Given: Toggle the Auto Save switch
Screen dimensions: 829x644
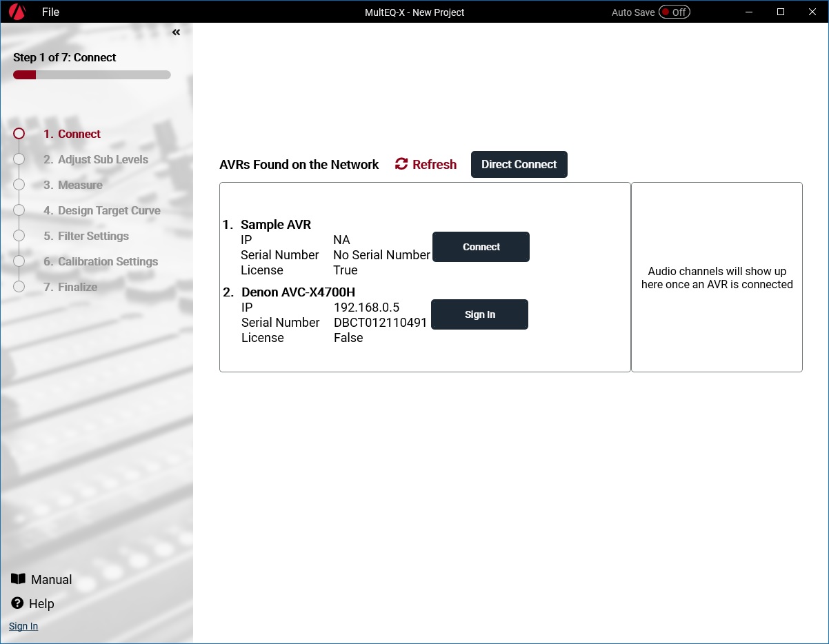Looking at the screenshot, I should click(674, 12).
